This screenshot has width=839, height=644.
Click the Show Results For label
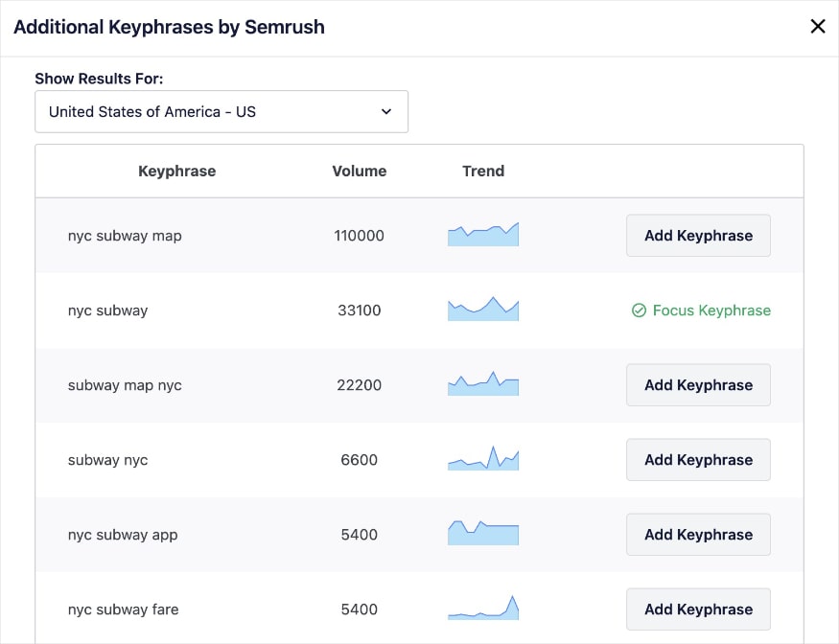99,79
